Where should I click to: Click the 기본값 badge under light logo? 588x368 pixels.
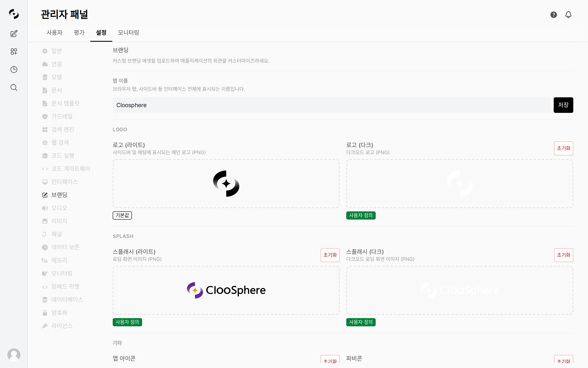122,215
